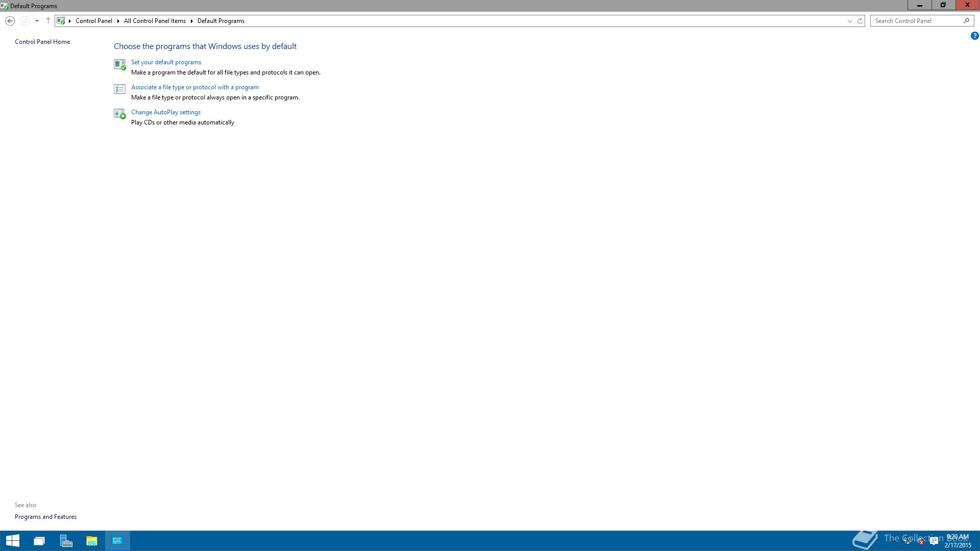Open the Windows Start button
Viewport: 980px width, 551px height.
(13, 541)
